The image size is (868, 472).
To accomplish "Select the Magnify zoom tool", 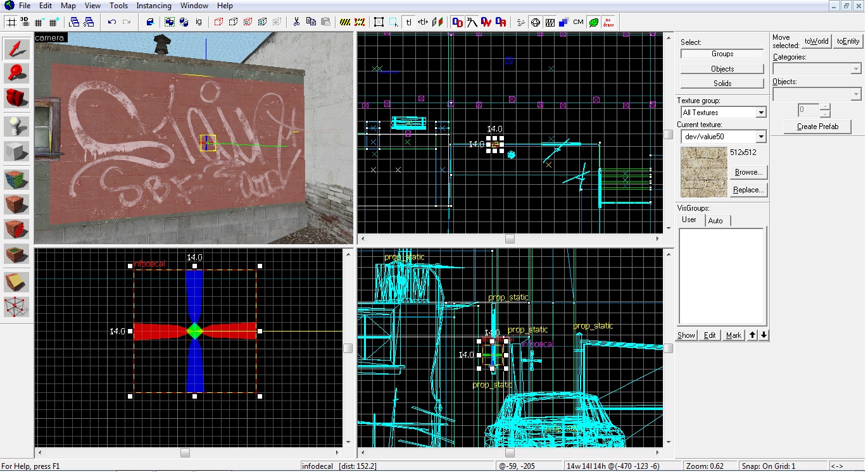I will [x=16, y=73].
